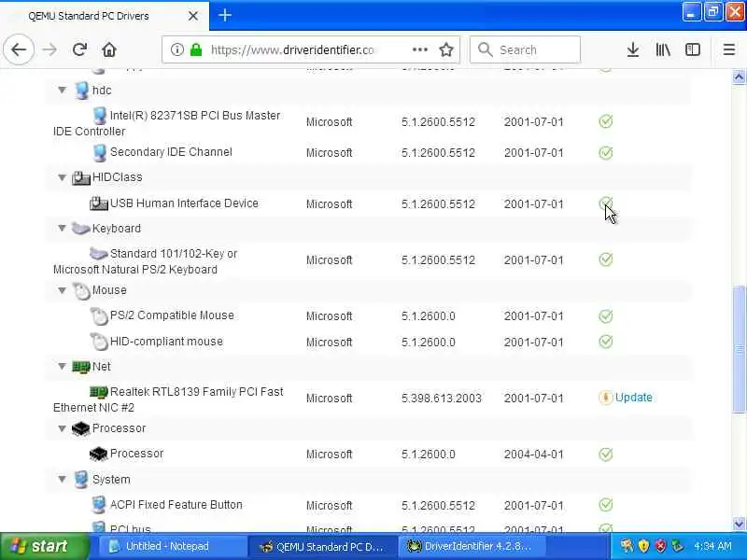Viewport: 747px width, 560px height.
Task: Open a new tab with plus button
Action: [225, 15]
